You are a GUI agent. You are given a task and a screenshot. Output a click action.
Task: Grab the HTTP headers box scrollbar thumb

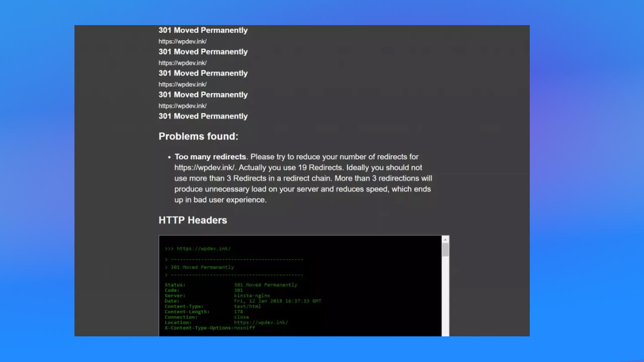point(445,250)
